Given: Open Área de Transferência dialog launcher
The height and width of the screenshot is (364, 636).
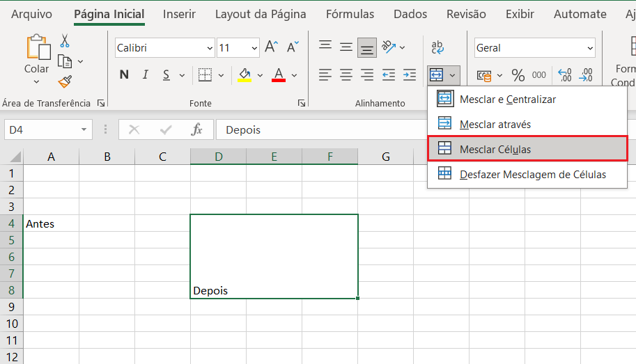Looking at the screenshot, I should tap(101, 104).
